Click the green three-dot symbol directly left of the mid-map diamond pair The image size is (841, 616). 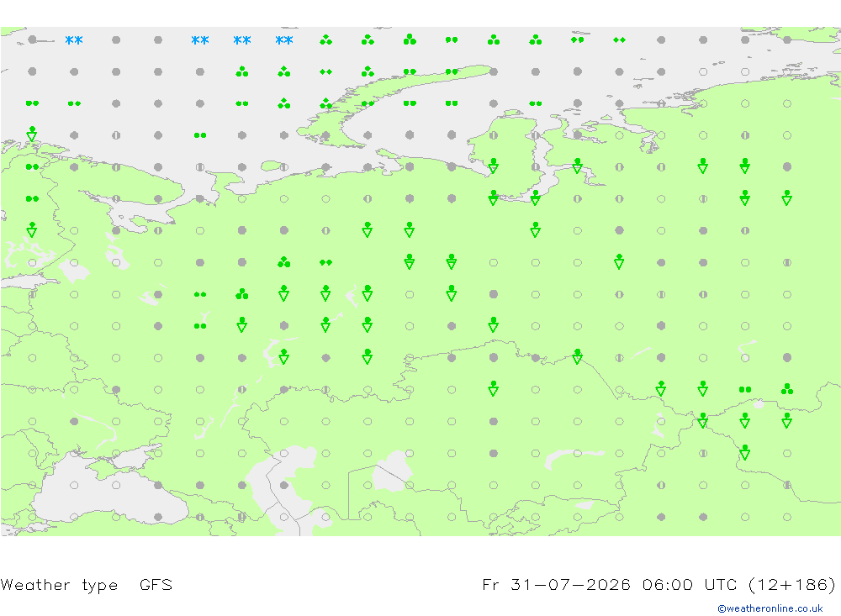(x=283, y=262)
